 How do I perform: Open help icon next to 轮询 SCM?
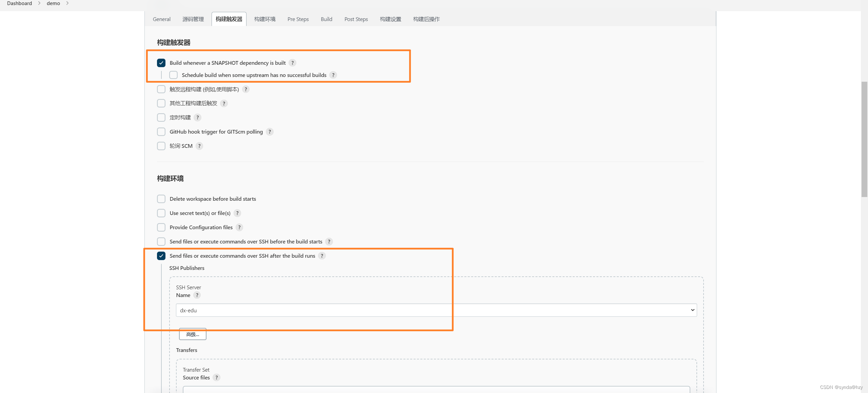coord(199,146)
